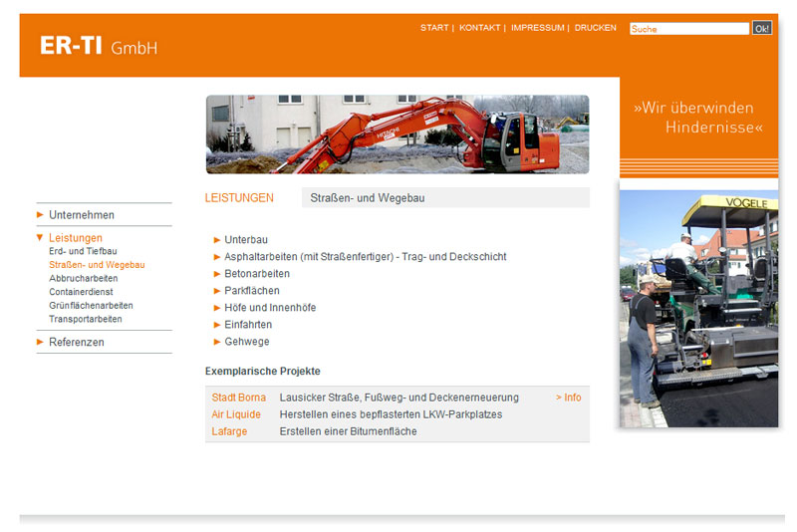Expand the Referenzen menu arrow
This screenshot has height=532, width=797.
coord(40,342)
